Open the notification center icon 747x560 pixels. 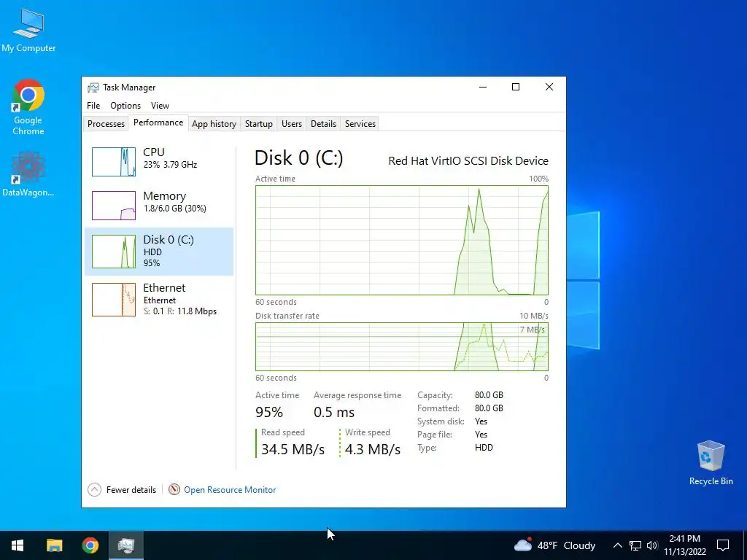point(723,545)
